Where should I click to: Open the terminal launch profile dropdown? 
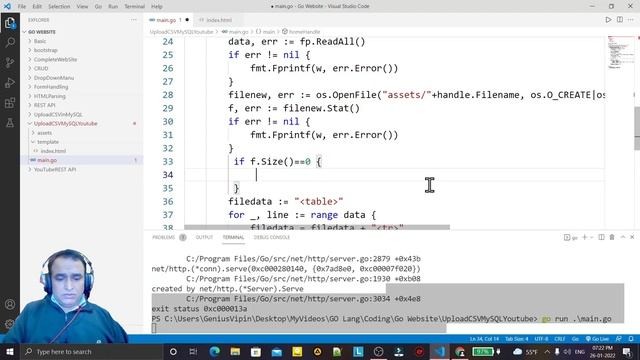[x=591, y=238]
